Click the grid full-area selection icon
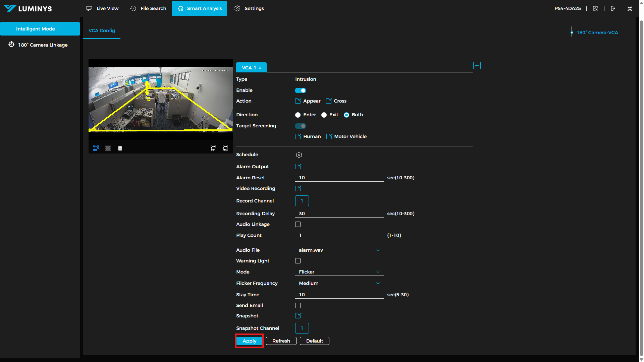This screenshot has width=644, height=362. [x=108, y=148]
